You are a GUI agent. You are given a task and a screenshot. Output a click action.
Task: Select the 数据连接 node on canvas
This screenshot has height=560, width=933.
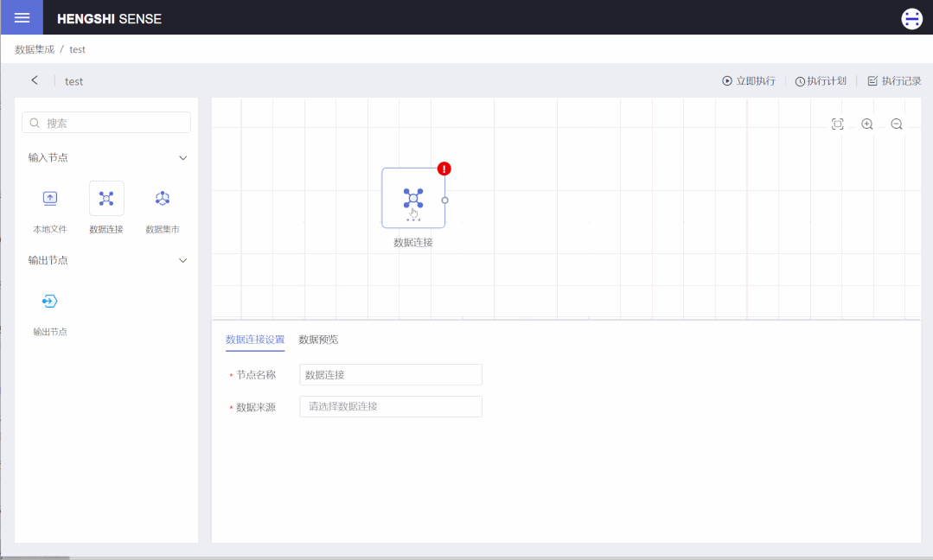pyautogui.click(x=413, y=197)
